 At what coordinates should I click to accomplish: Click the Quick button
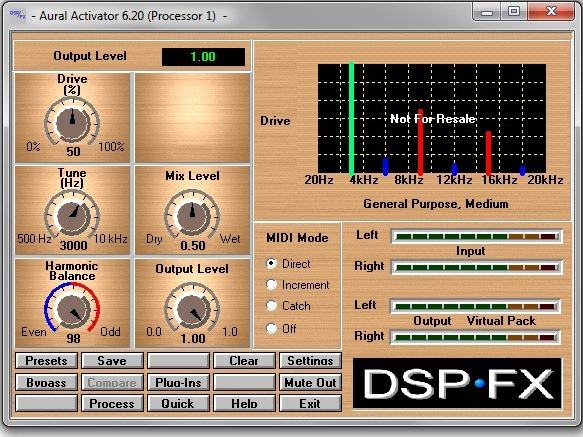(178, 404)
